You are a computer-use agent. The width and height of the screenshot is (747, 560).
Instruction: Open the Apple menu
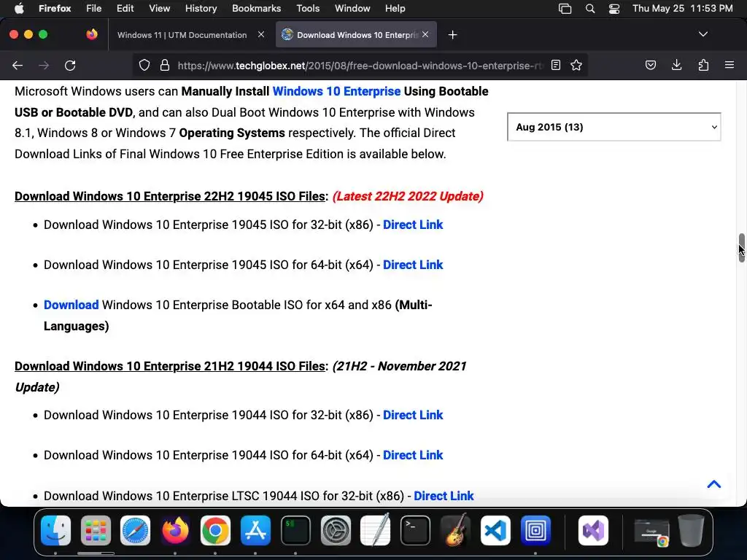[x=19, y=9]
